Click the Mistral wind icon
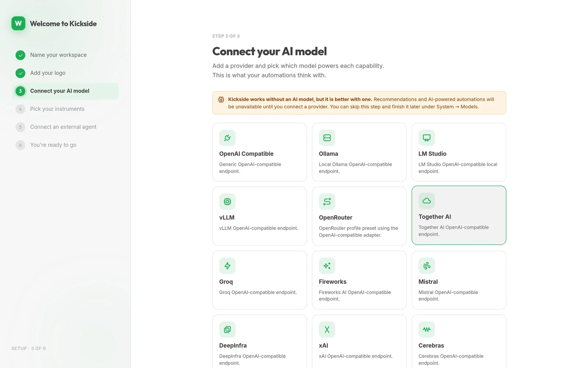Screen dimensions: 588x368 tap(427, 266)
